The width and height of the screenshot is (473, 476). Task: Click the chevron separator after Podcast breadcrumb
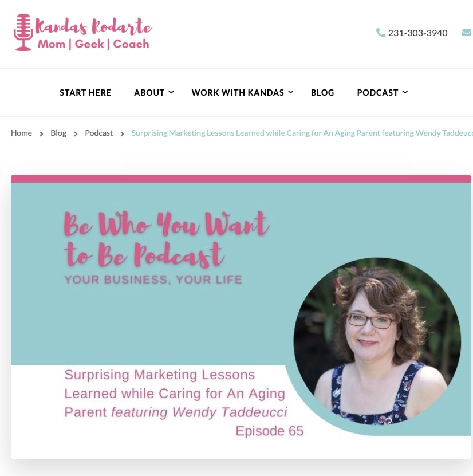tap(122, 133)
